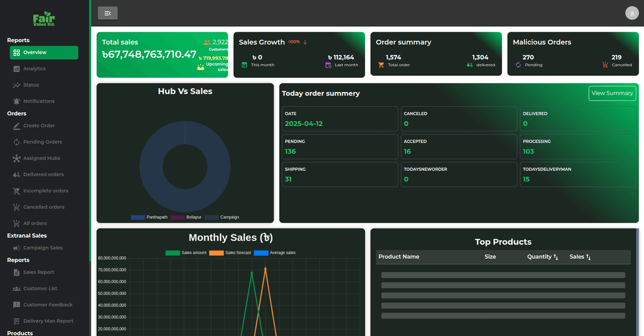Click the Cancelled cart icon in Malicious Orders
This screenshot has height=336, width=644.
tap(605, 65)
